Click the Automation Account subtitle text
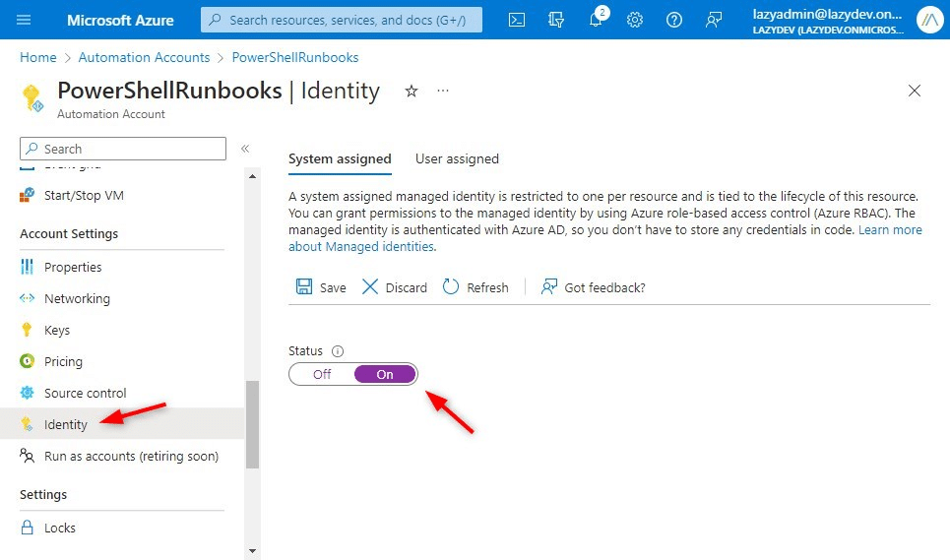The width and height of the screenshot is (950, 560). click(111, 114)
